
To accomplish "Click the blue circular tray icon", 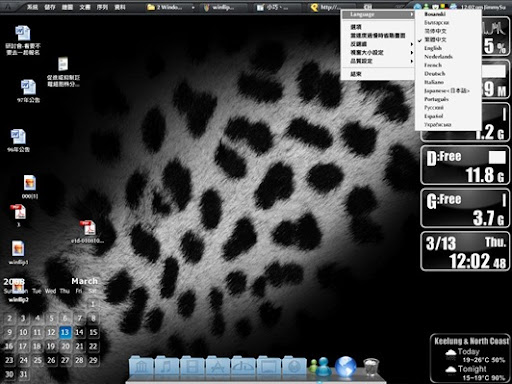I will pyautogui.click(x=417, y=7).
